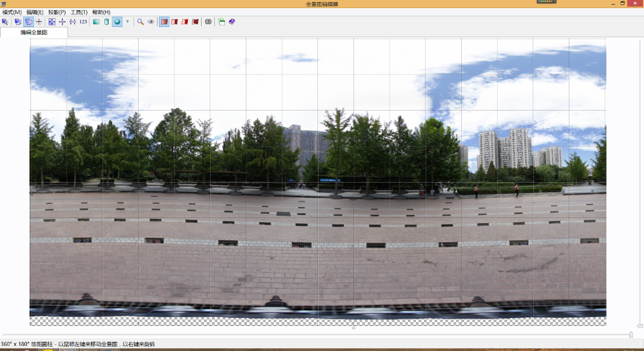The height and width of the screenshot is (351, 644).
Task: Click the center panorama icon
Action: tap(62, 22)
